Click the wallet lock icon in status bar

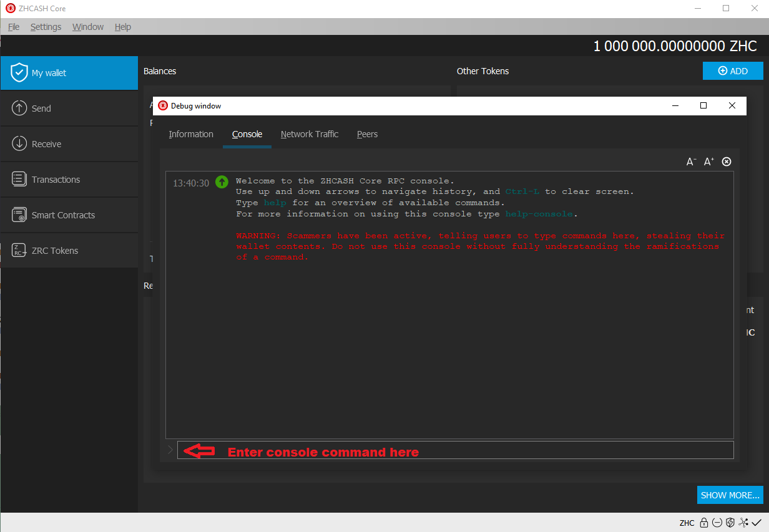coord(703,523)
